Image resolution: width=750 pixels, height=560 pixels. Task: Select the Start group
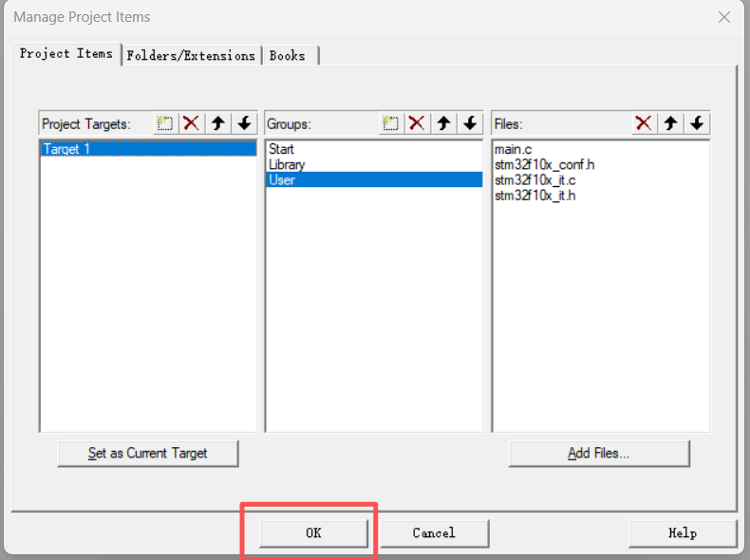pos(373,149)
